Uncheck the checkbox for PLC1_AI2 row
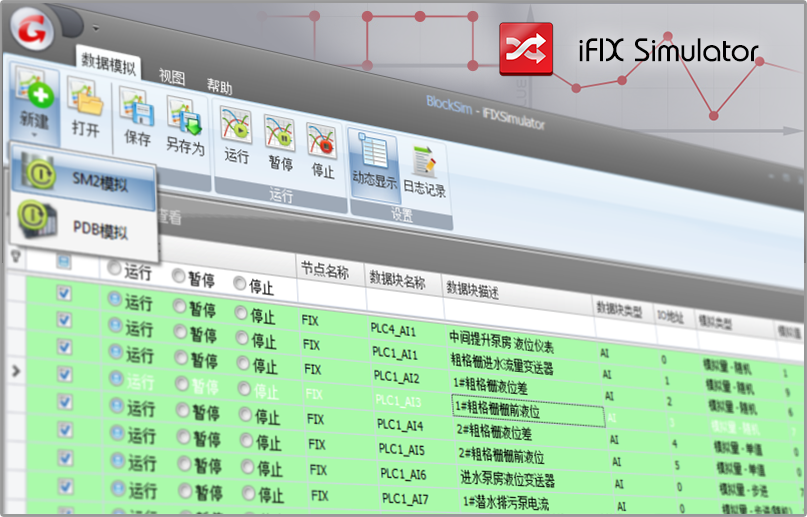This screenshot has width=807, height=517. pyautogui.click(x=65, y=347)
